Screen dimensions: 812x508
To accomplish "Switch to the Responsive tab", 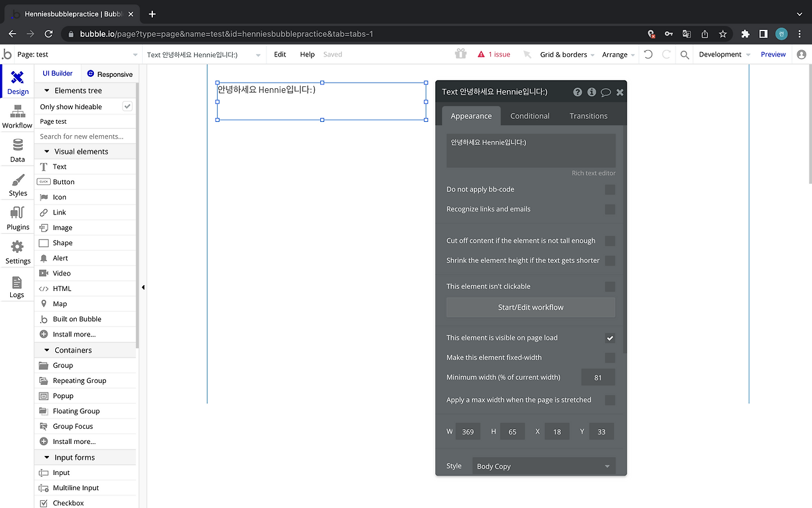I will tap(110, 74).
